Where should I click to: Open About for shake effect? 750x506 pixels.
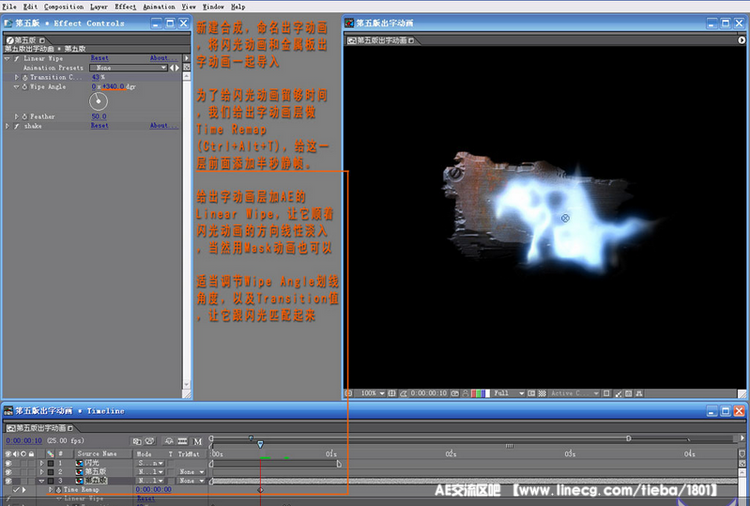point(163,125)
